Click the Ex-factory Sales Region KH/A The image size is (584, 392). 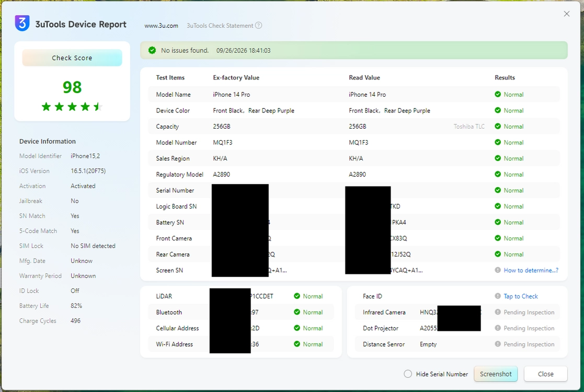point(220,158)
